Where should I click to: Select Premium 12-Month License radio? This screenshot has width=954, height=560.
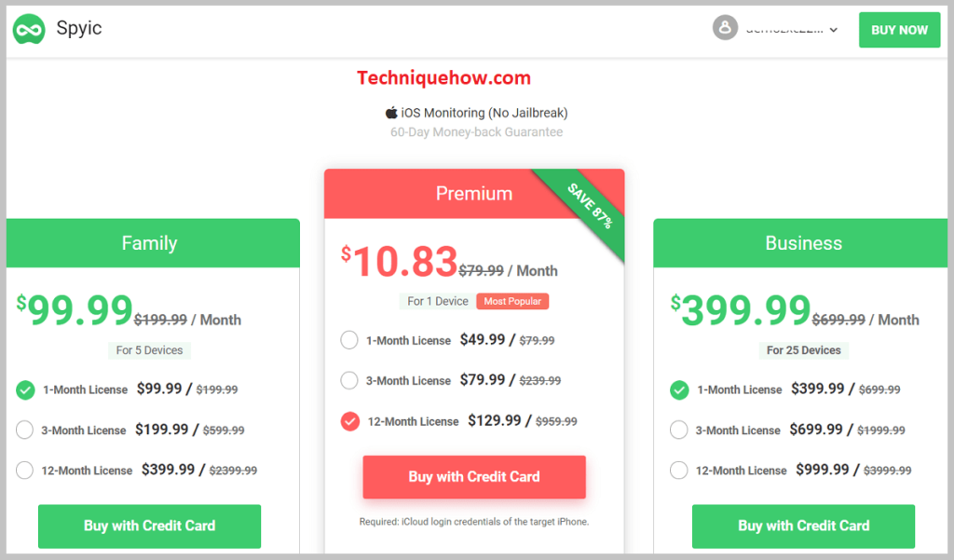(350, 421)
